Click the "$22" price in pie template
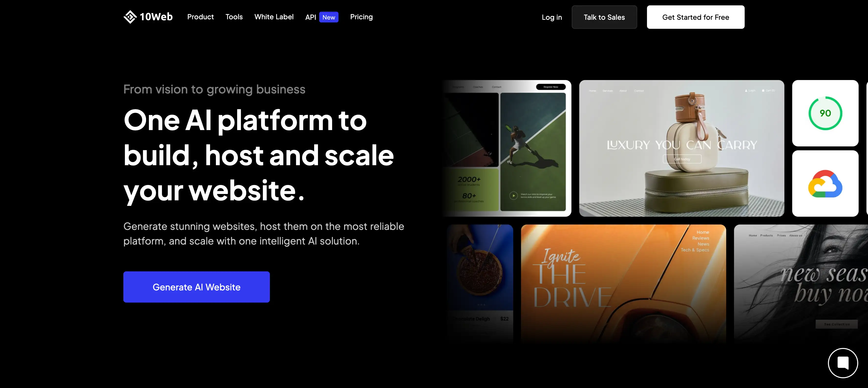 click(504, 319)
